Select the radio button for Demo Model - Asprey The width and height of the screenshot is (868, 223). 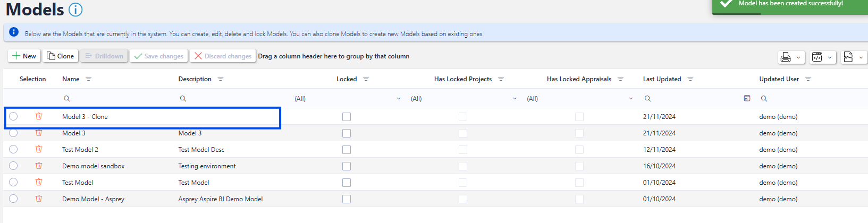[13, 199]
